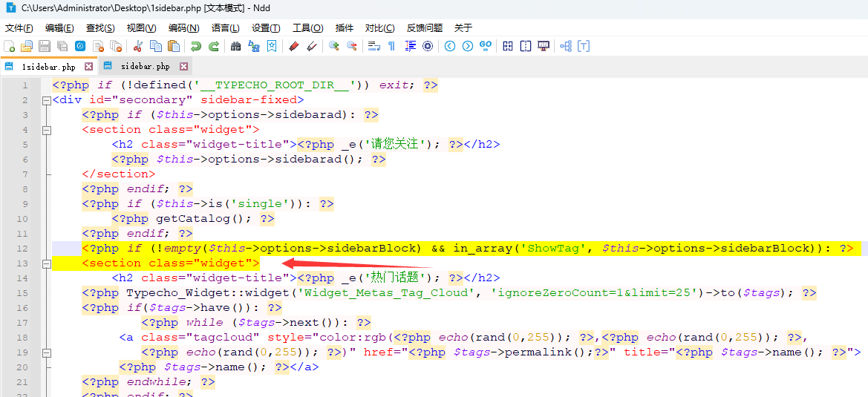Open the 查找(S) menu
Screen dimensions: 868x397
tap(100, 28)
